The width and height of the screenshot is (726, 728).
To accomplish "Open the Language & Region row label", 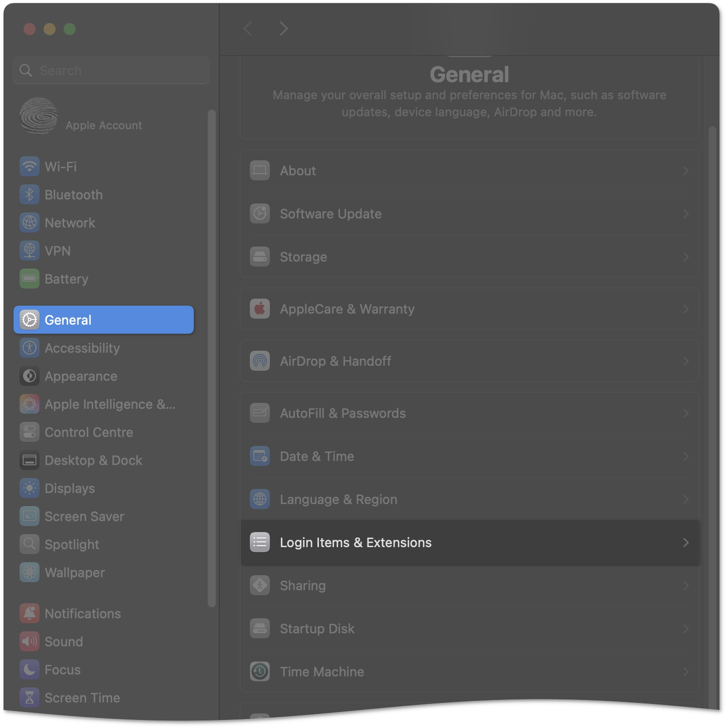I will tap(338, 500).
